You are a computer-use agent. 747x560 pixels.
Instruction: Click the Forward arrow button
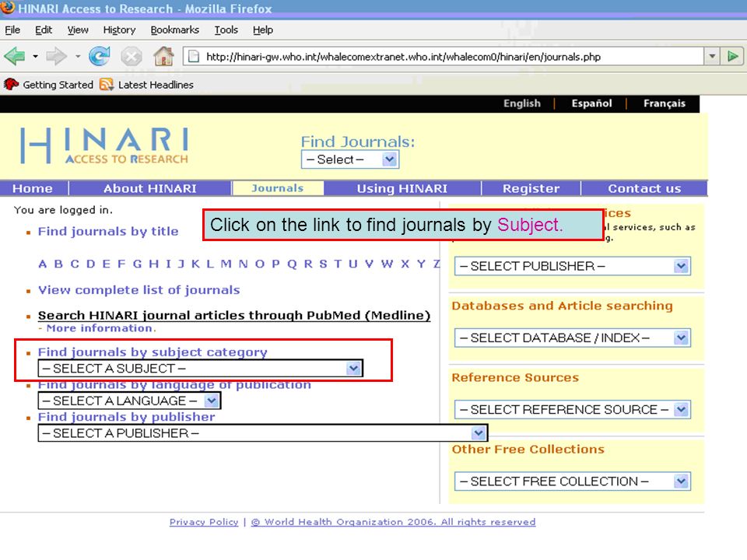[56, 57]
